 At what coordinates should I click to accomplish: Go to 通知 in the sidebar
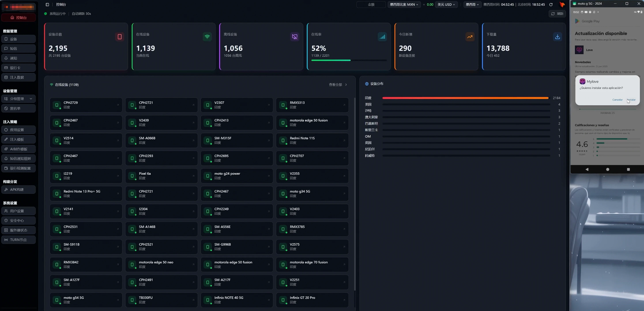19,58
